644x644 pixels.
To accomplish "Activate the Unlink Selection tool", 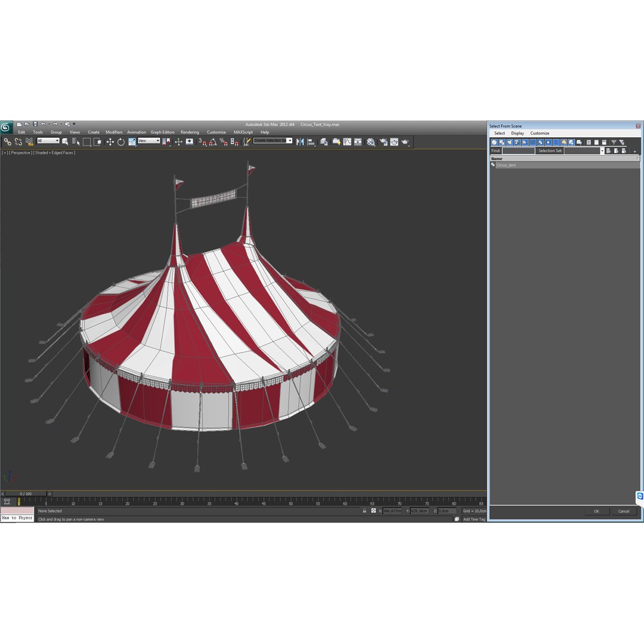I will click(18, 142).
